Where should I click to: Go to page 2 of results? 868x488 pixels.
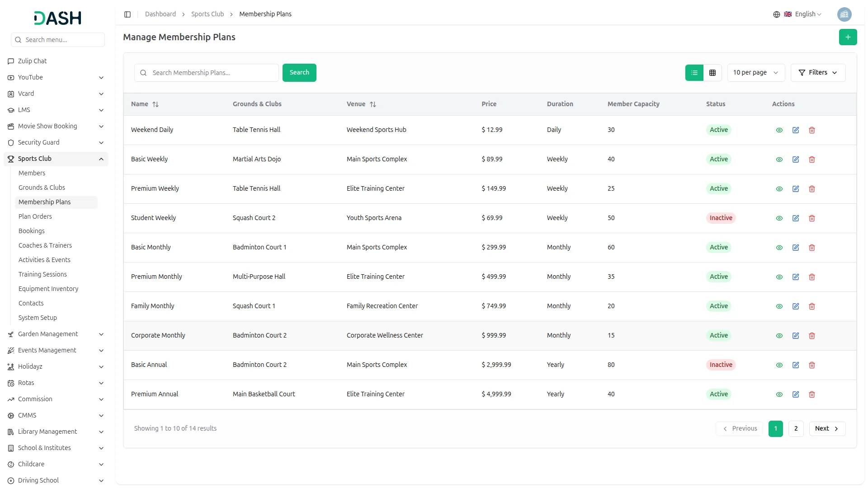click(x=796, y=429)
